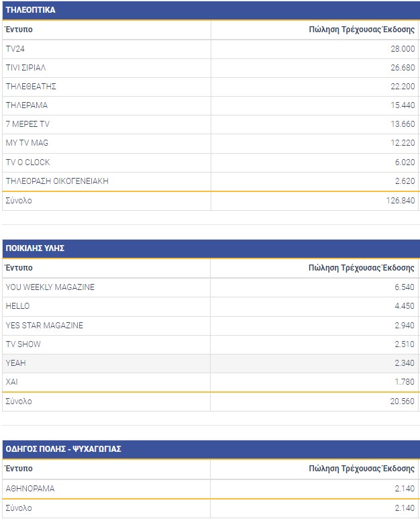
Task: Click the ΤΙVI ΣΙΡΙΑΛ entry
Action: [x=25, y=68]
